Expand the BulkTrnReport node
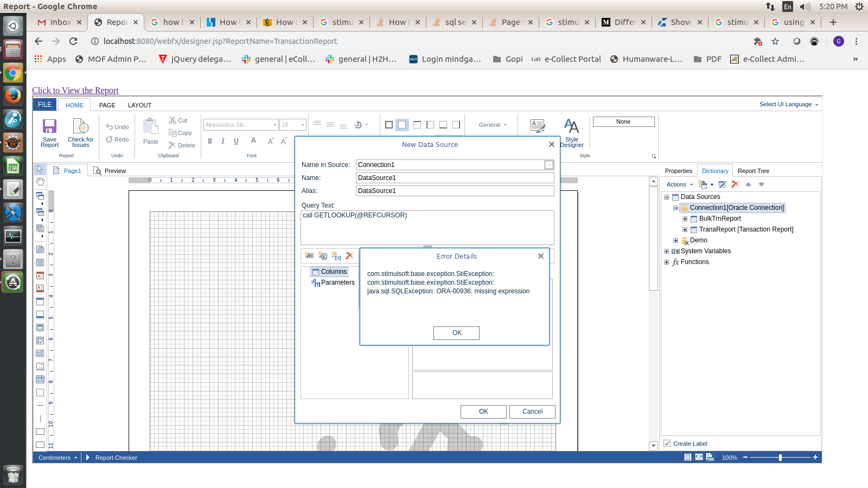The image size is (868, 488). (x=685, y=219)
